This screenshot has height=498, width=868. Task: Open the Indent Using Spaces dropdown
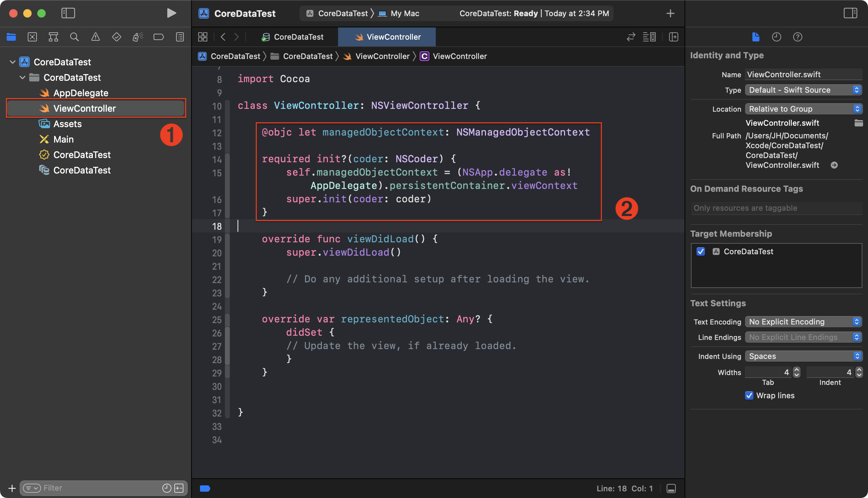click(x=803, y=356)
